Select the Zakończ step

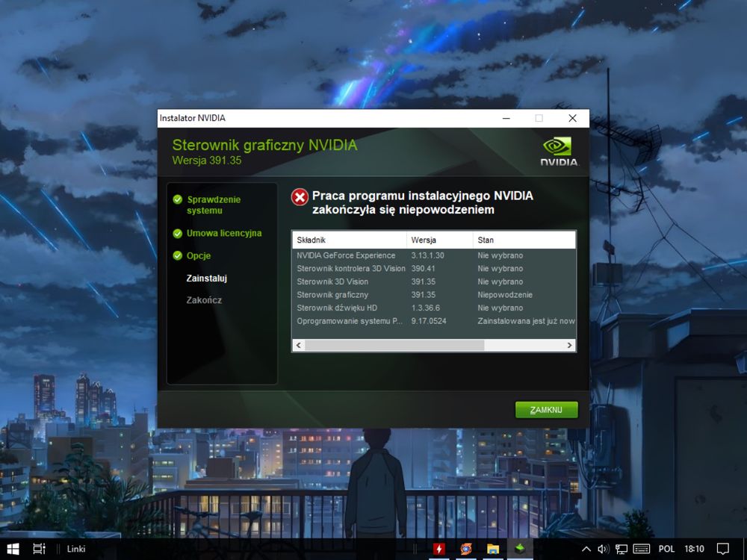click(x=204, y=300)
